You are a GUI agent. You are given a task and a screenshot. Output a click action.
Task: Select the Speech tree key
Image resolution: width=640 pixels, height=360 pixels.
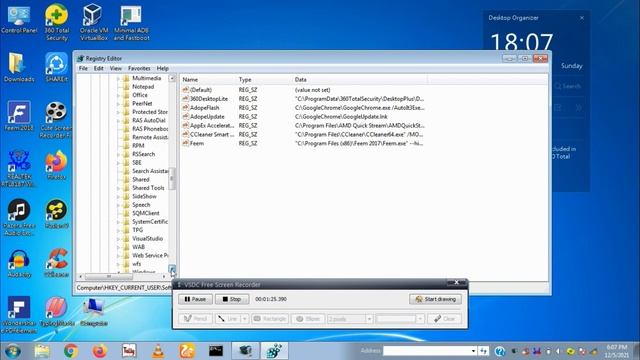[x=141, y=205]
